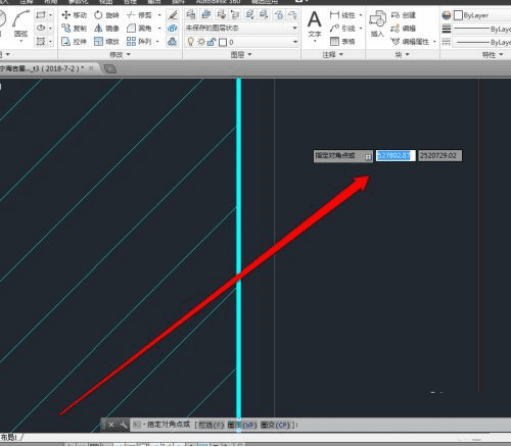The image size is (511, 447).
Task: Select the Move (移动) tool
Action: tap(74, 15)
